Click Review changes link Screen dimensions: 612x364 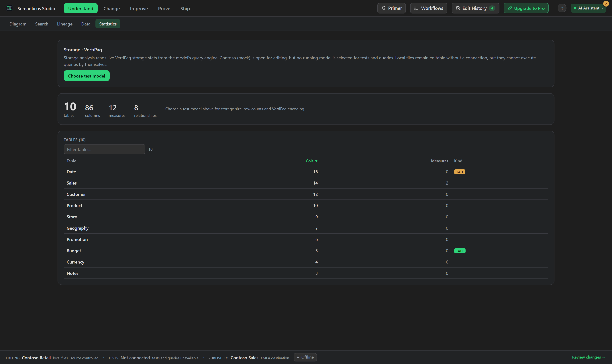pyautogui.click(x=589, y=357)
